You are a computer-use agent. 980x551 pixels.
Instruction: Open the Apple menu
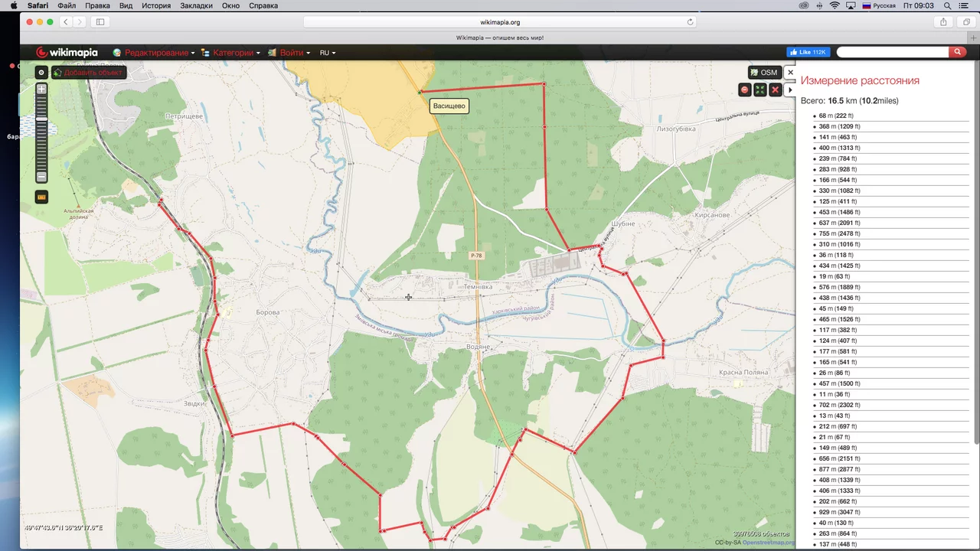point(13,5)
